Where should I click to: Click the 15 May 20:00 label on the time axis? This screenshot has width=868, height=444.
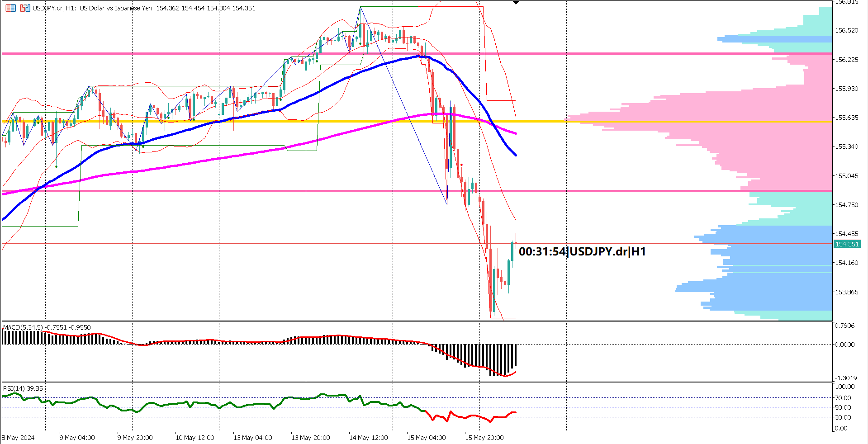pyautogui.click(x=484, y=438)
